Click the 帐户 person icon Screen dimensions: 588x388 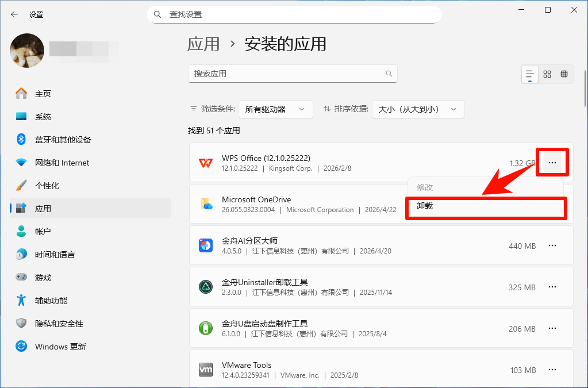point(21,231)
